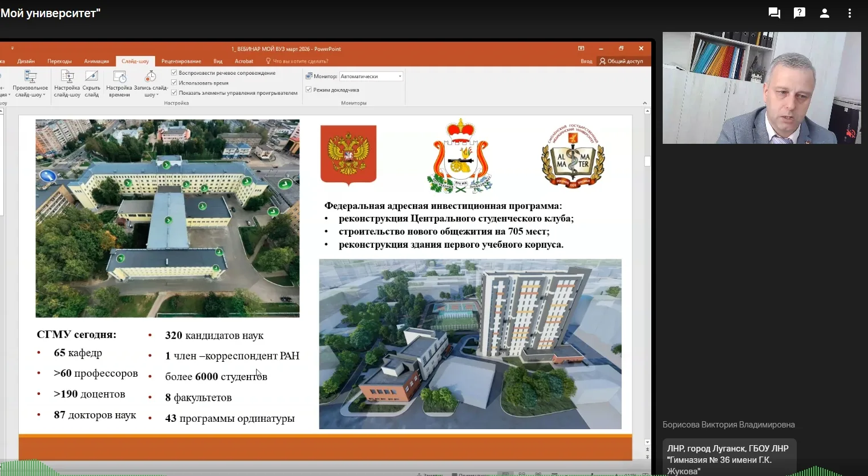The width and height of the screenshot is (868, 476).
Task: Disable the Режим докладчика checkbox
Action: coord(309,90)
